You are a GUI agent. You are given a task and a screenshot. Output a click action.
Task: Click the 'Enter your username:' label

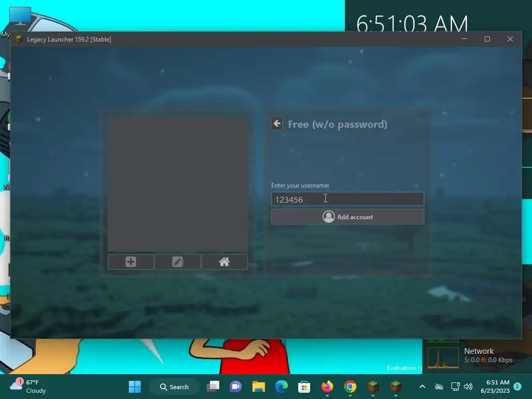point(300,185)
